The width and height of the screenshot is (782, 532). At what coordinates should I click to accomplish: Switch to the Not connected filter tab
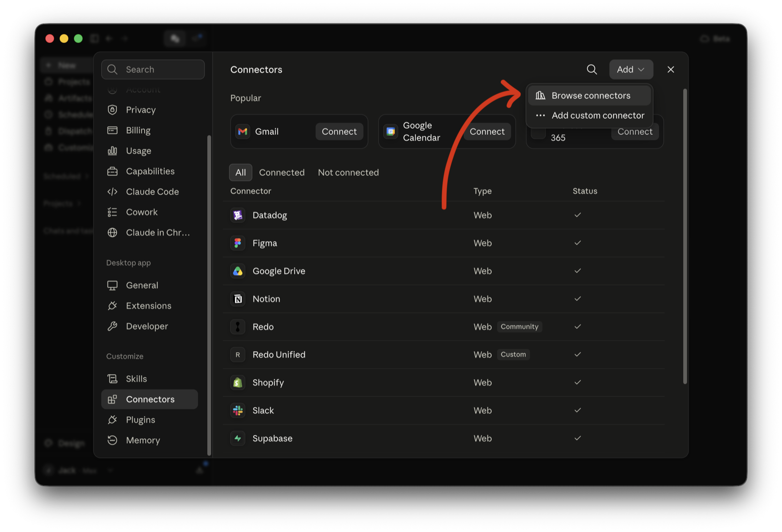pyautogui.click(x=348, y=172)
